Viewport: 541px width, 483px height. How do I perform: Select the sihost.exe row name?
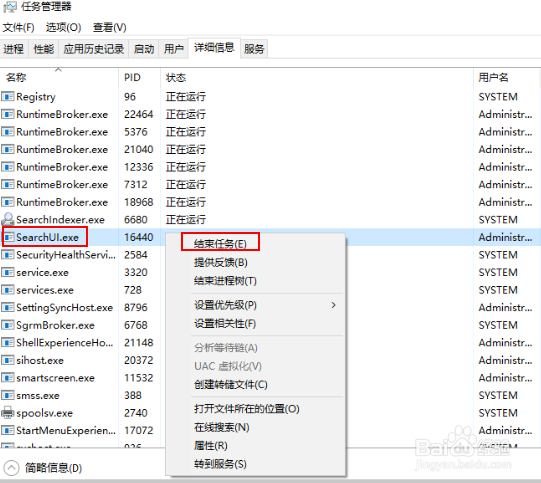tap(40, 360)
